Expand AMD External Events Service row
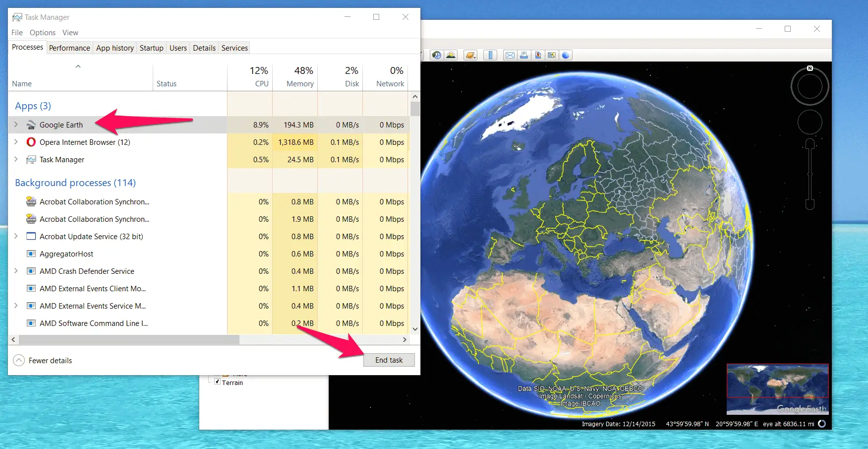 tap(16, 306)
